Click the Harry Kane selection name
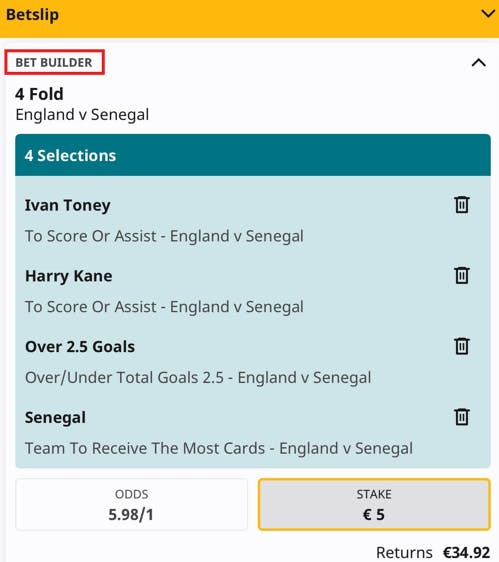This screenshot has height=562, width=499. pos(68,276)
